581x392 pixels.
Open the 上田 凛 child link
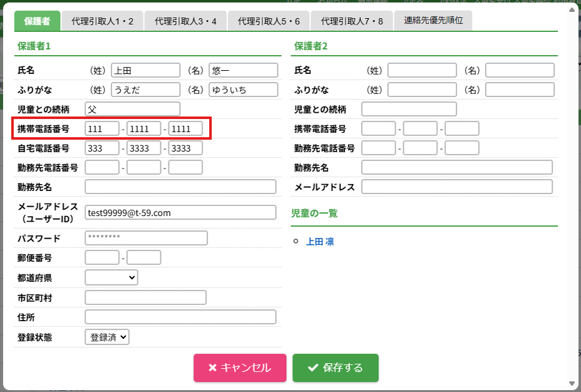319,241
